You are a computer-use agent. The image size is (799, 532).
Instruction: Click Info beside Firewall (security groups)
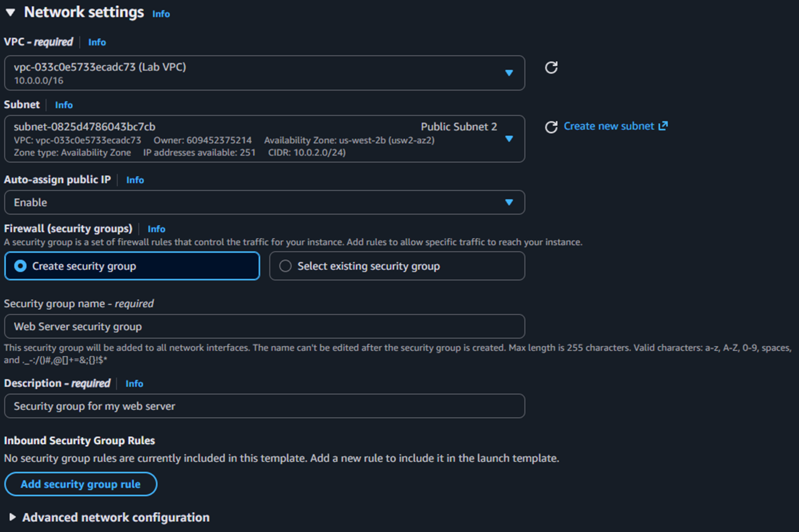point(156,229)
